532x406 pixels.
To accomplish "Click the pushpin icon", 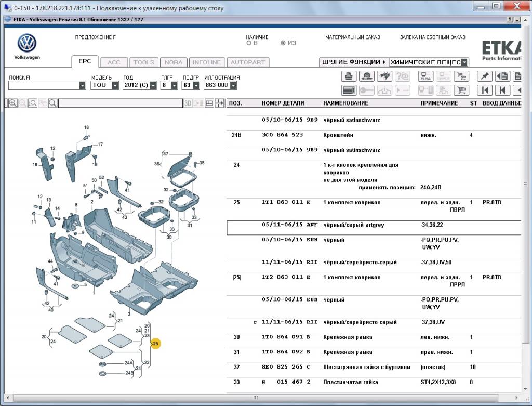I will click(485, 76).
